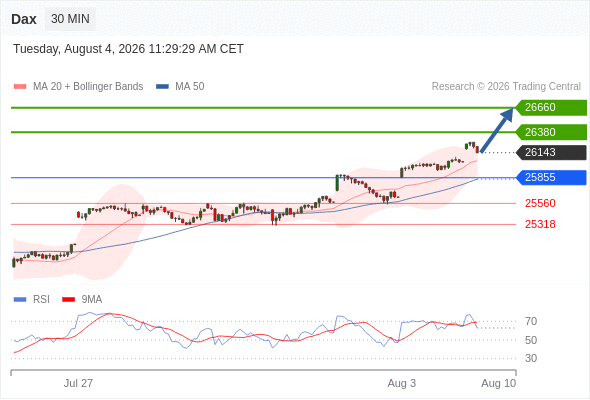Click the blue RSI legend swatch
Viewport: 590px width, 400px height.
pyautogui.click(x=20, y=300)
